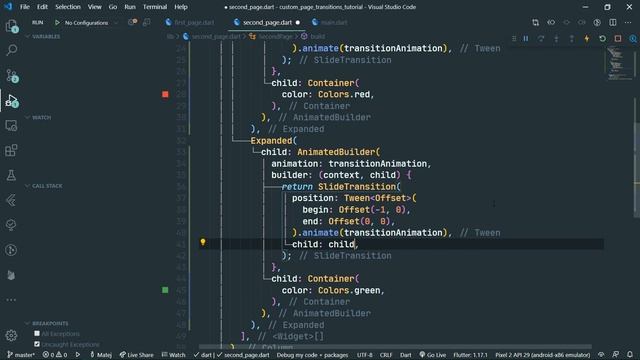Click Dart language mode indicator
The width and height of the screenshot is (640, 360).
405,355
